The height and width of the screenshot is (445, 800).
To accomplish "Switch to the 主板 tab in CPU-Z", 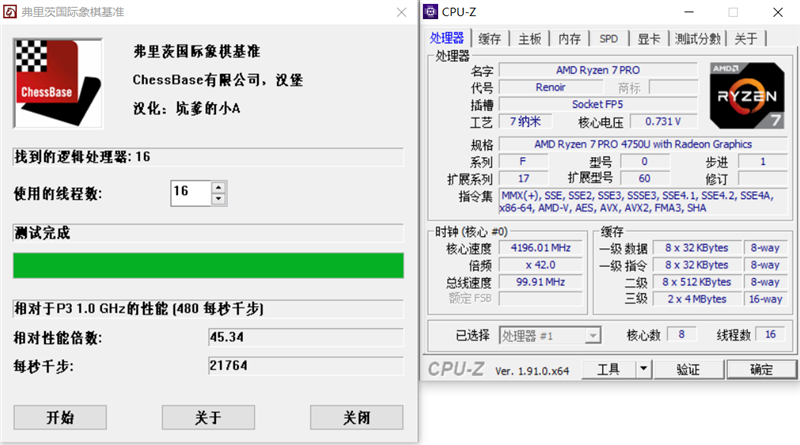I will 530,39.
